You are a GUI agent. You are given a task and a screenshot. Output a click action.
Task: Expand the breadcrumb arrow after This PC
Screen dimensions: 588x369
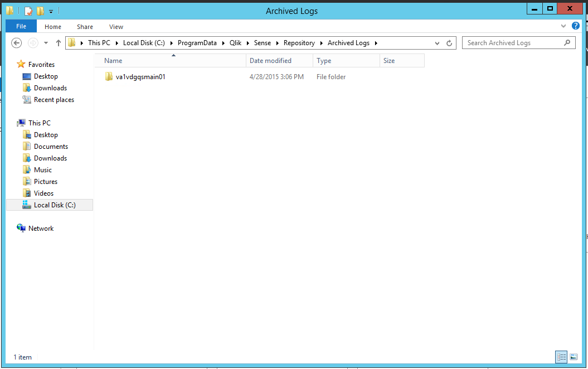[116, 43]
